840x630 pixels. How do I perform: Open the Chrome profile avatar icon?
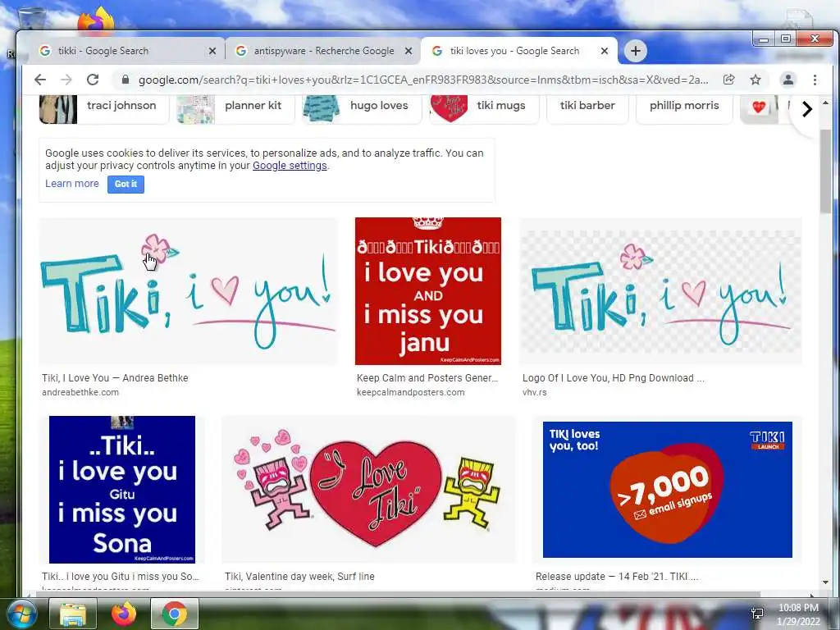[788, 80]
